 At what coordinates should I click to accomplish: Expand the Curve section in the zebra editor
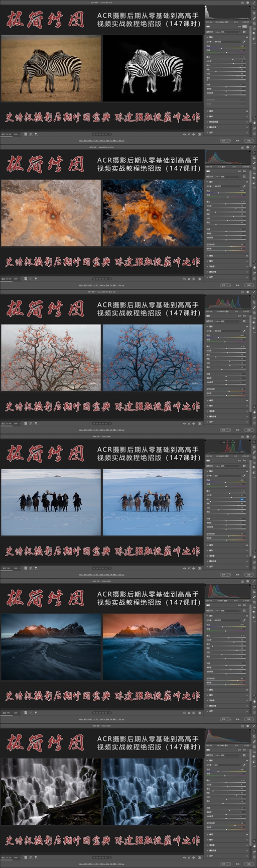[x=207, y=111]
